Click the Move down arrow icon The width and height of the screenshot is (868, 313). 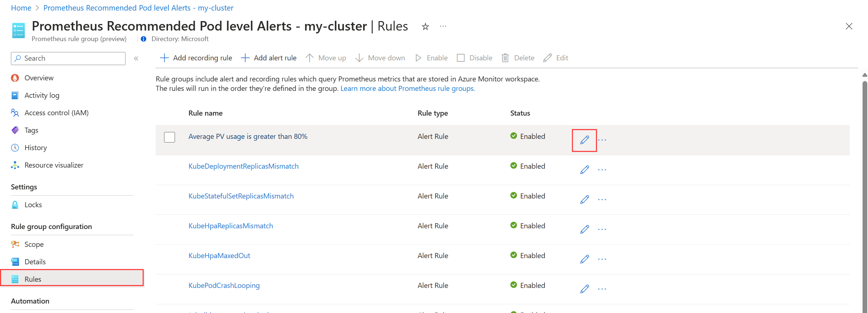click(359, 58)
